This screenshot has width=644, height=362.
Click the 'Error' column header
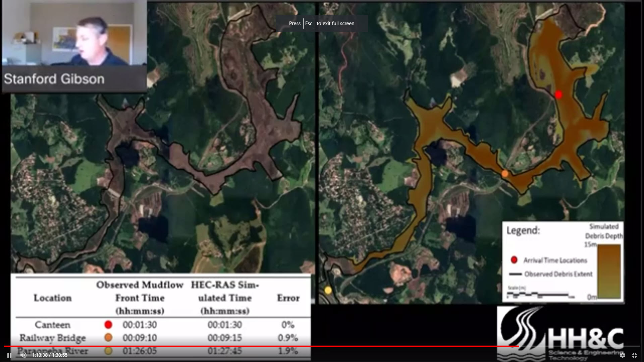[x=288, y=298]
